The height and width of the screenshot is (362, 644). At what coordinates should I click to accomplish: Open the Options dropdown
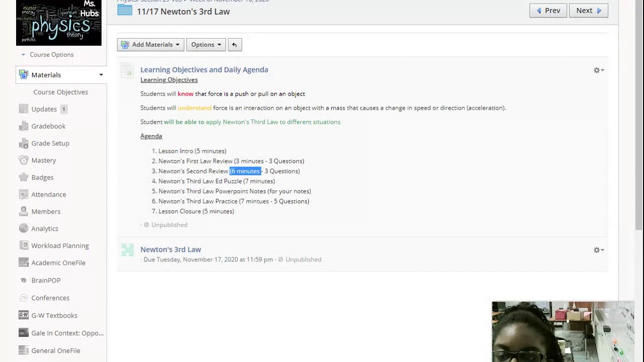[x=206, y=45]
